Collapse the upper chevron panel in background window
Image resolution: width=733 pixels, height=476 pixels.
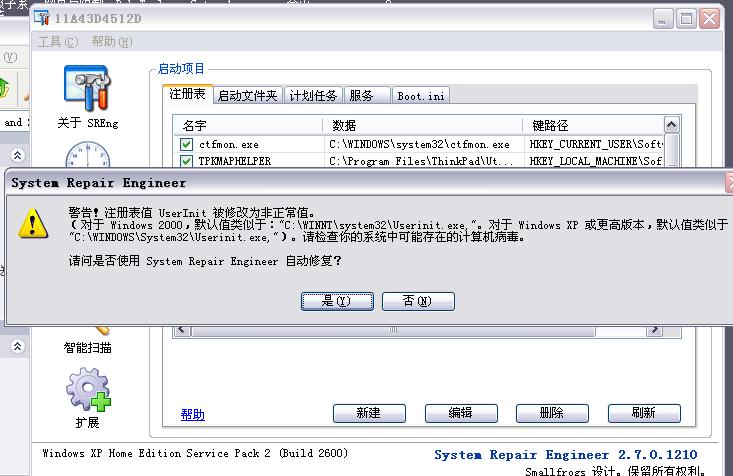17,155
